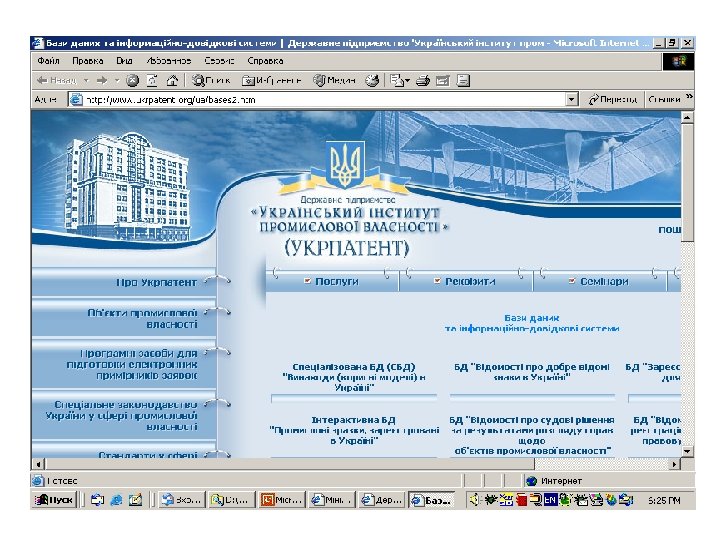Open the Search toolbar button
This screenshot has height=540, width=720.
click(x=211, y=80)
